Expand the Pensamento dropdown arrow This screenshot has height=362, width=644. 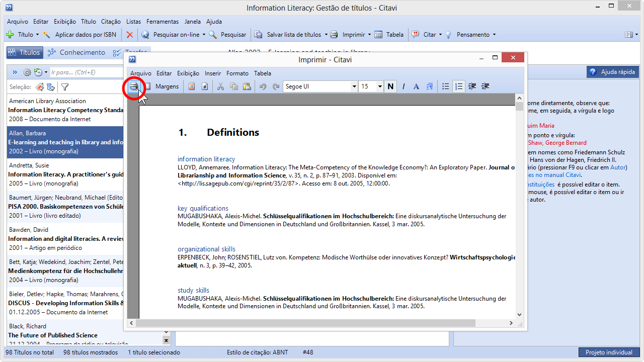pos(494,35)
